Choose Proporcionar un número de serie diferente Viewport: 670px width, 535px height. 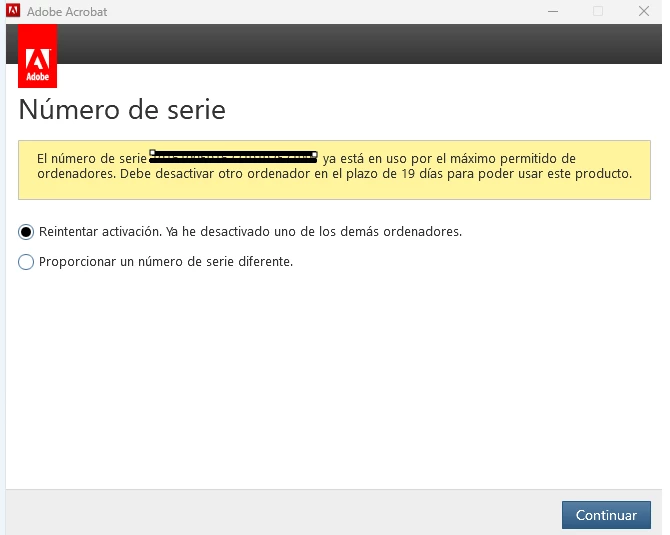click(x=26, y=262)
